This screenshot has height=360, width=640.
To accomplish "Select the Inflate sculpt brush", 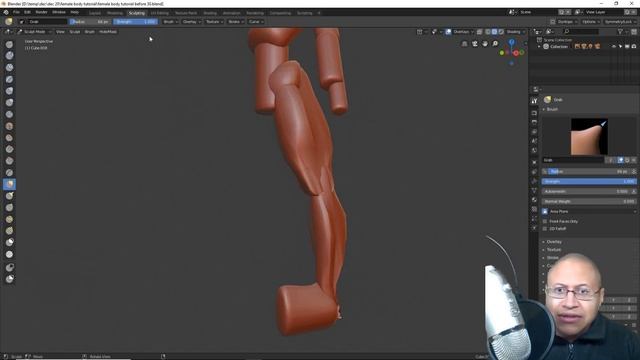I will [x=9, y=91].
